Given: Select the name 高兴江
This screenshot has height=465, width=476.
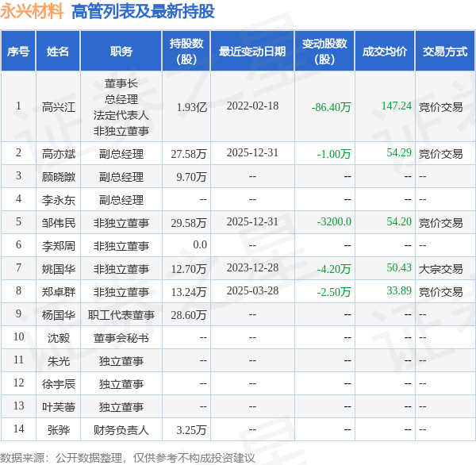Looking at the screenshot, I should (x=58, y=107).
